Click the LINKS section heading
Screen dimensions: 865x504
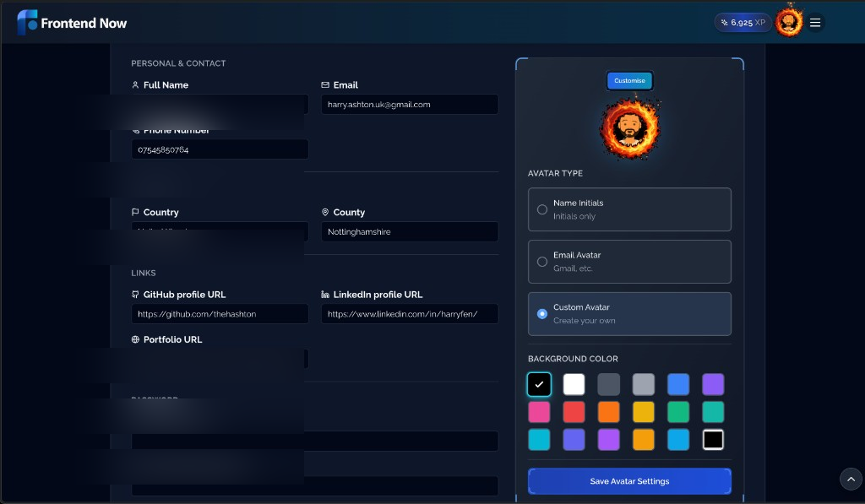(x=144, y=273)
